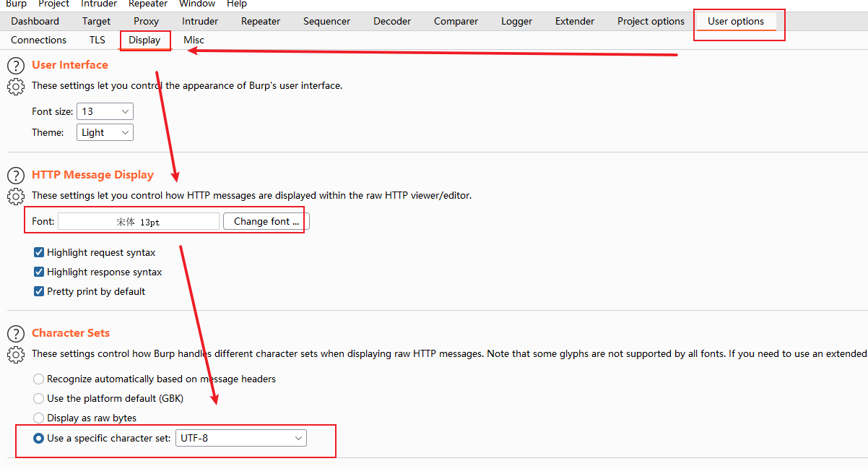Open the Comparer tab

[456, 21]
